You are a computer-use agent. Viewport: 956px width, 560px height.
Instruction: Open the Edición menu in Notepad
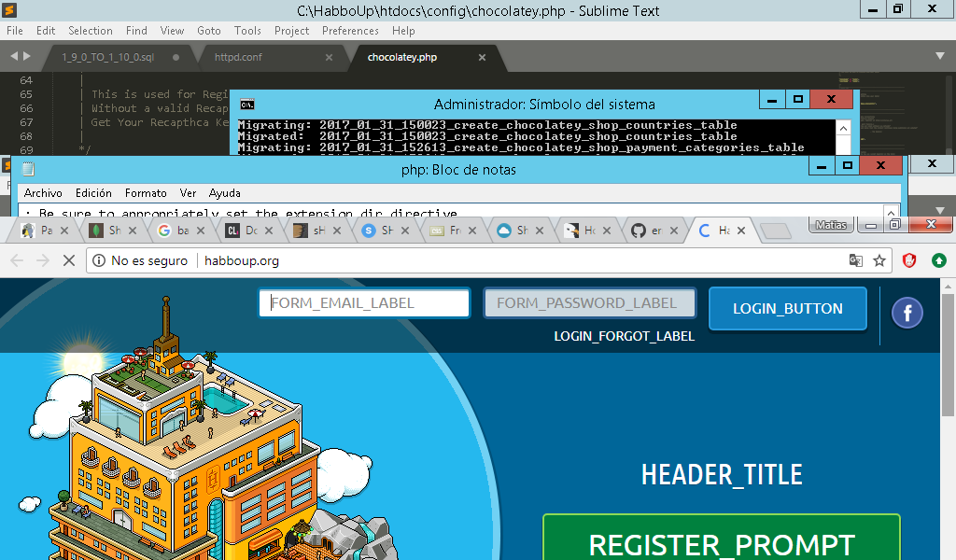[x=93, y=193]
